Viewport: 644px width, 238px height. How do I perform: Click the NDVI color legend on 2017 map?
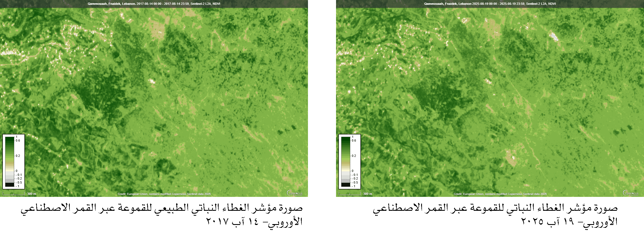coord(14,161)
